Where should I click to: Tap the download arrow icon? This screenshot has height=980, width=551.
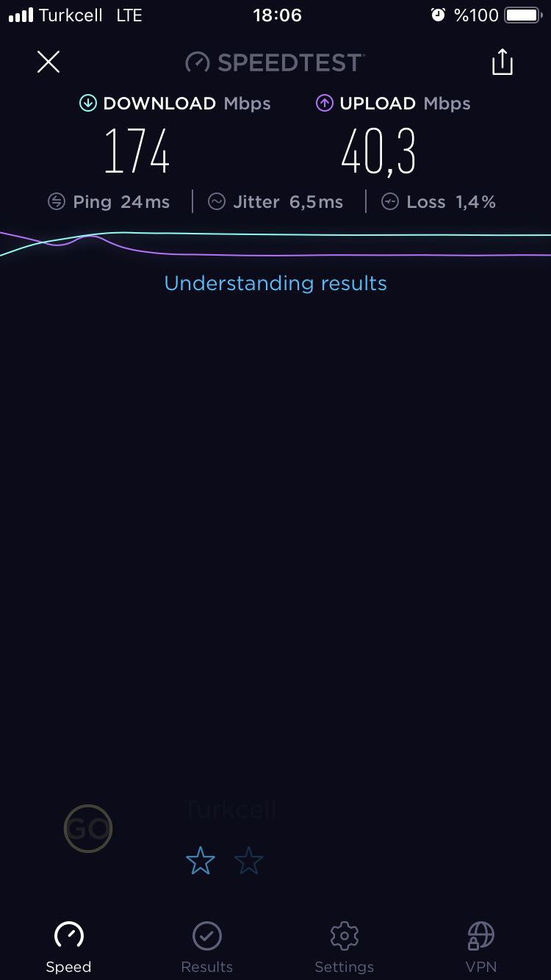click(x=88, y=104)
